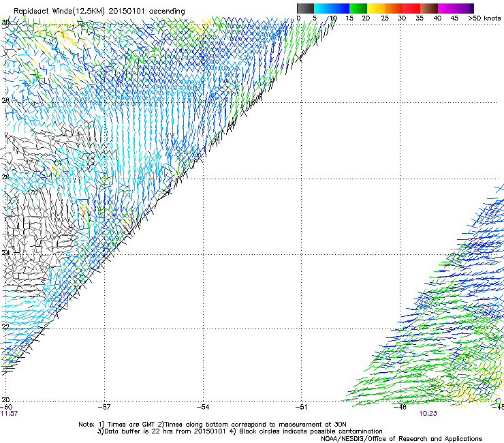Screen dimensions: 504x443
Task: Click the '-51' longitude label
Action: pyautogui.click(x=301, y=407)
